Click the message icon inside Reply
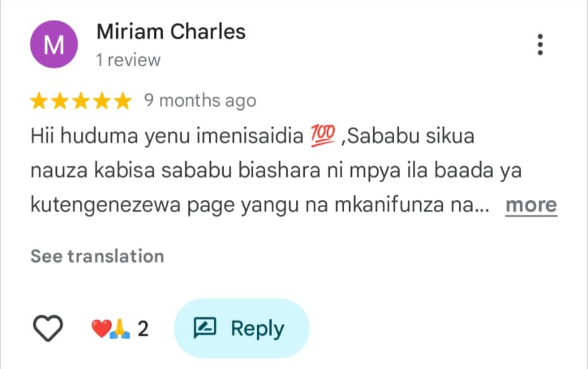588x369 pixels. tap(205, 328)
